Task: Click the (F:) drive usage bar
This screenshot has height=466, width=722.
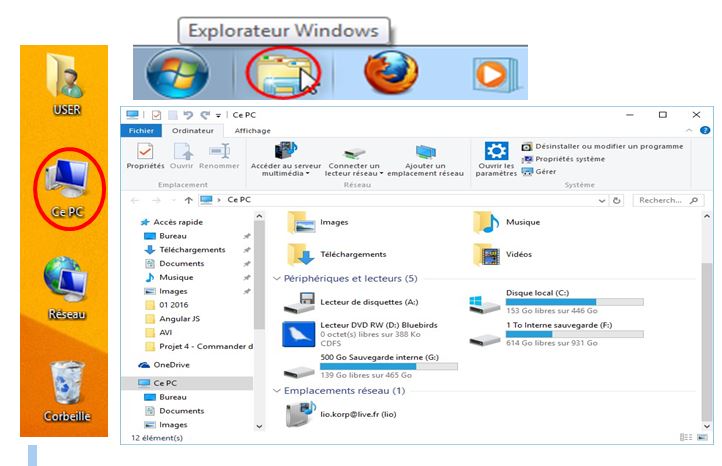Action: [574, 334]
